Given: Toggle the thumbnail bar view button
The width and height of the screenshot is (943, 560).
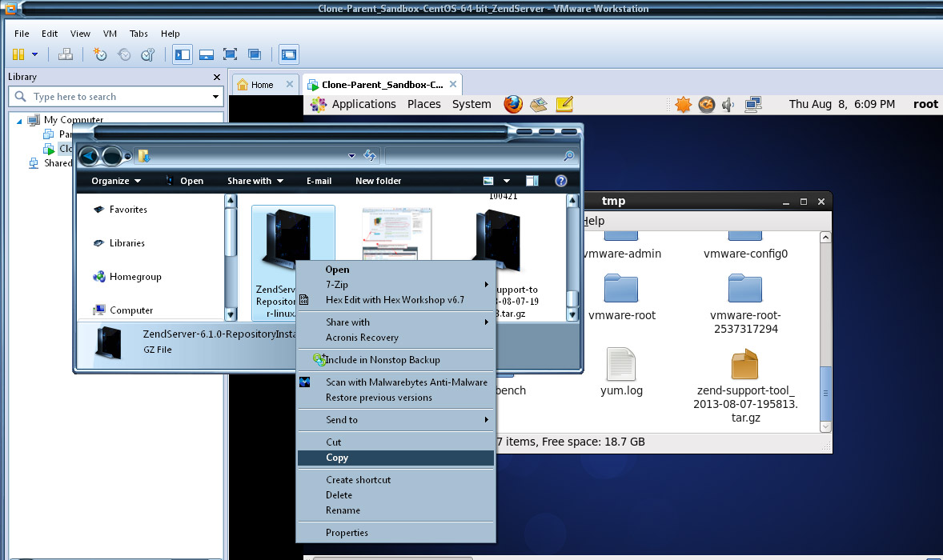Looking at the screenshot, I should (207, 54).
